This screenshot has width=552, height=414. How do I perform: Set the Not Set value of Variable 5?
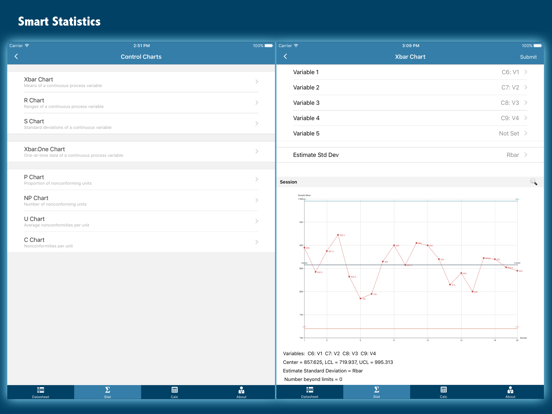pyautogui.click(x=509, y=133)
